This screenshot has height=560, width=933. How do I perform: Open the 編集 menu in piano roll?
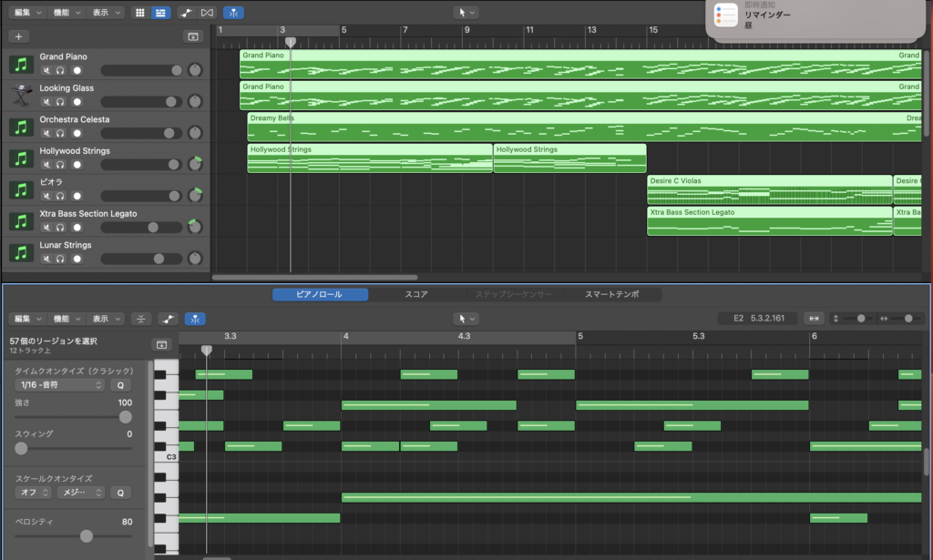pyautogui.click(x=27, y=320)
